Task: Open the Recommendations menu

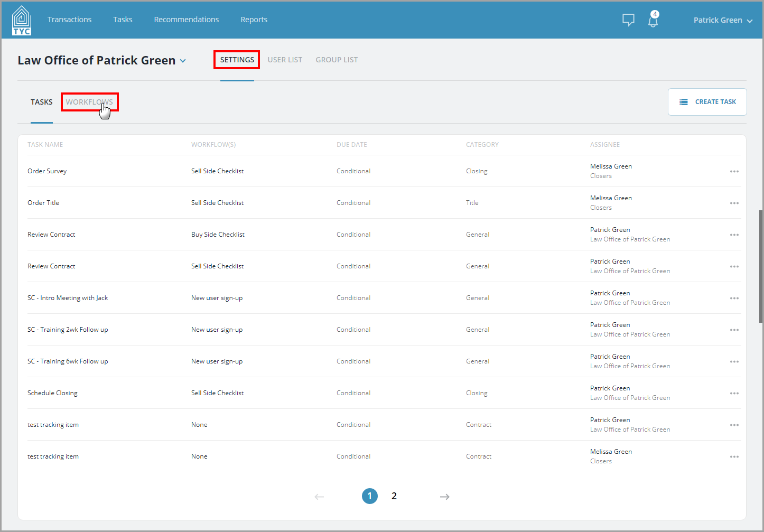Action: 187,20
